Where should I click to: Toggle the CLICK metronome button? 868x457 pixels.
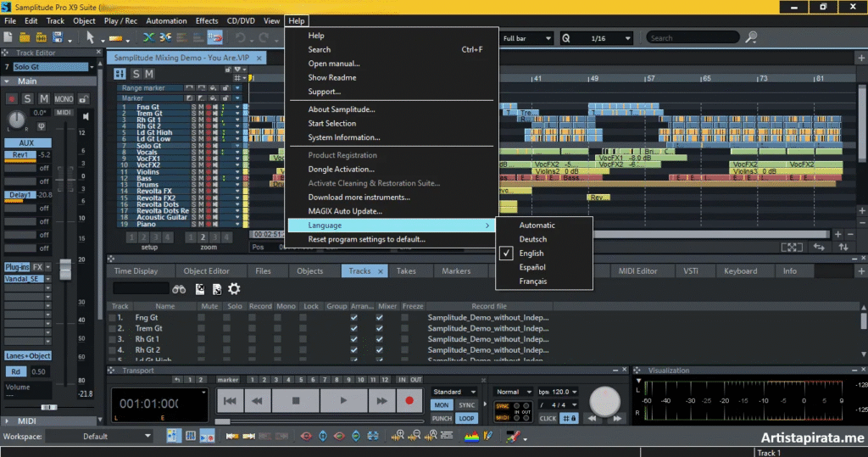[548, 418]
